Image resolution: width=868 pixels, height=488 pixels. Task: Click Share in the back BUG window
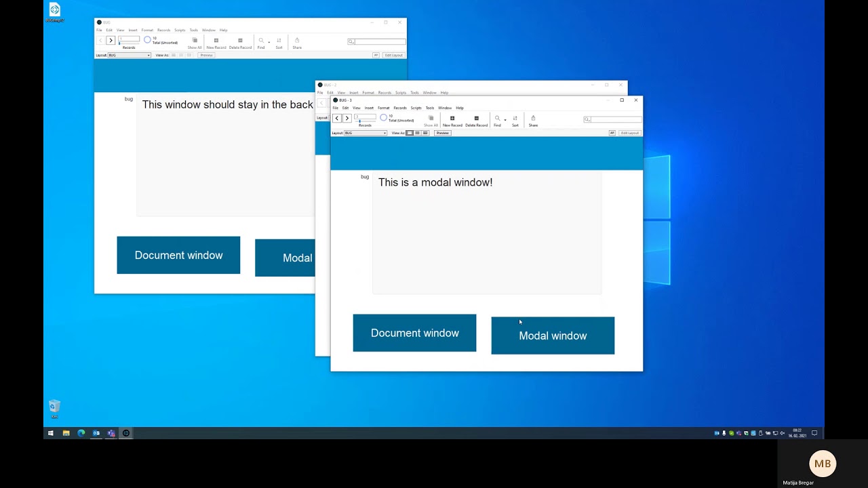coord(297,41)
